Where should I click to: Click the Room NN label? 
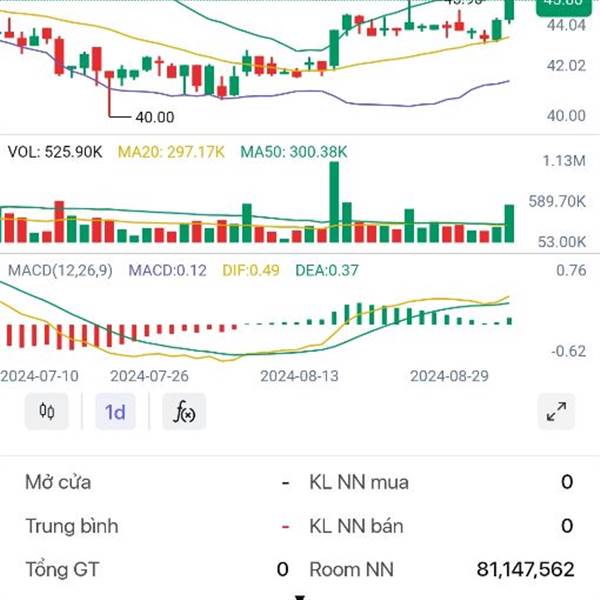click(351, 569)
